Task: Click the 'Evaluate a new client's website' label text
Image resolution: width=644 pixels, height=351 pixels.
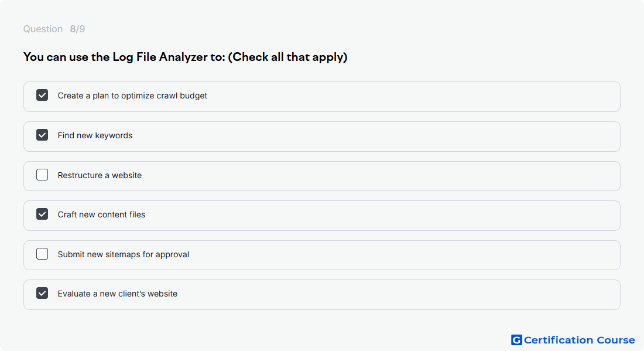Action: (118, 294)
